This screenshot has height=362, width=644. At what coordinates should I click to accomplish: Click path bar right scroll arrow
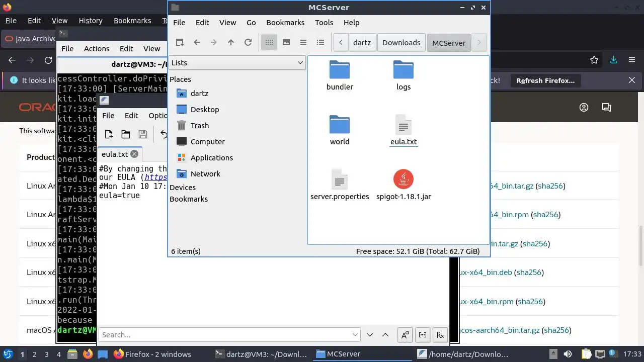pyautogui.click(x=479, y=42)
